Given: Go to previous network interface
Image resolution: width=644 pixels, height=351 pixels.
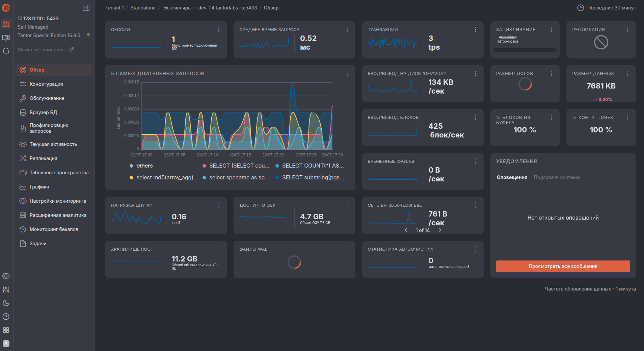Looking at the screenshot, I should (x=406, y=230).
